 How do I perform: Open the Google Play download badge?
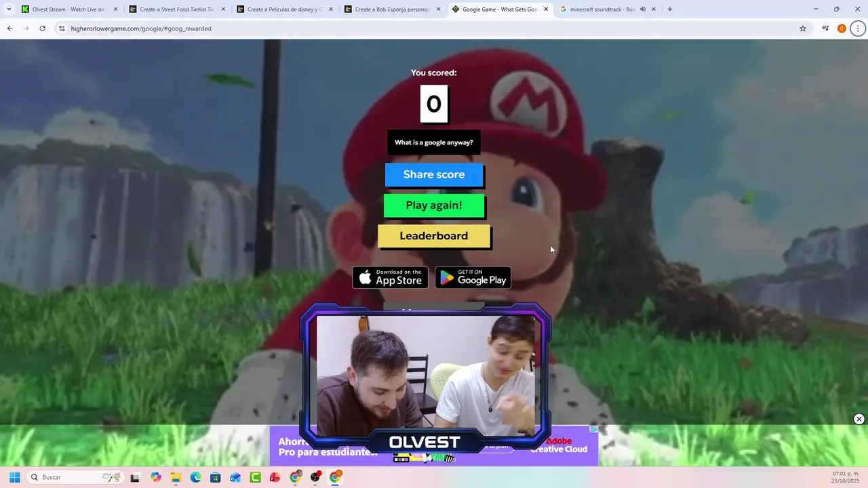click(x=473, y=277)
